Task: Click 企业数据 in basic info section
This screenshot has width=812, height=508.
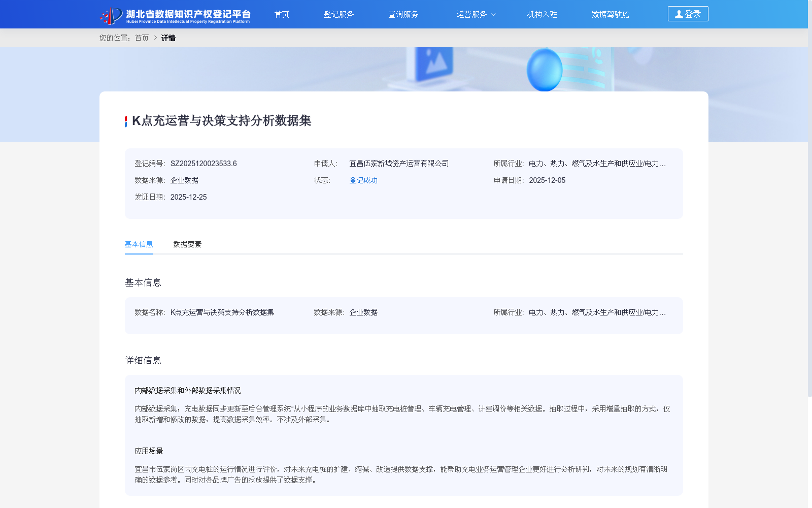Action: tap(363, 312)
